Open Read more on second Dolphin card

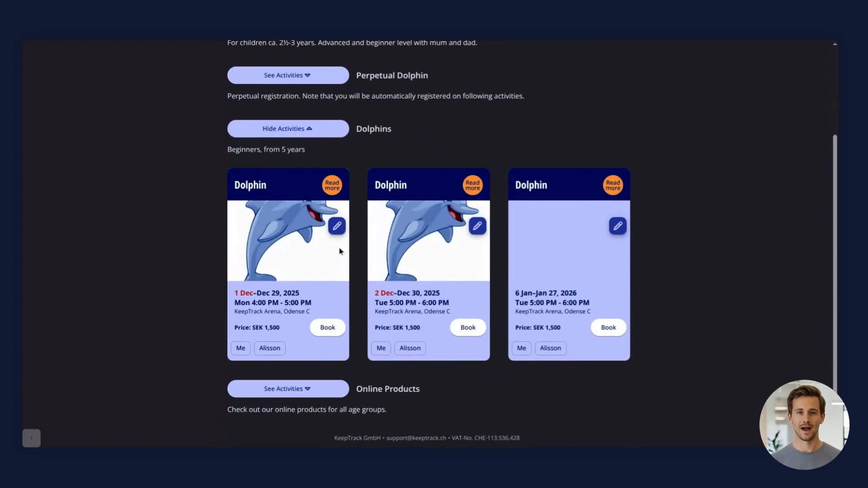click(472, 185)
